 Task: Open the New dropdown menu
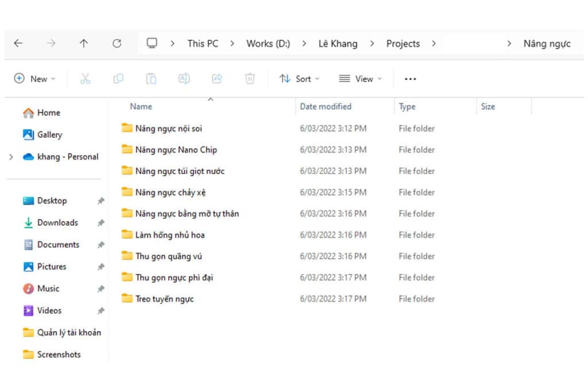click(35, 79)
